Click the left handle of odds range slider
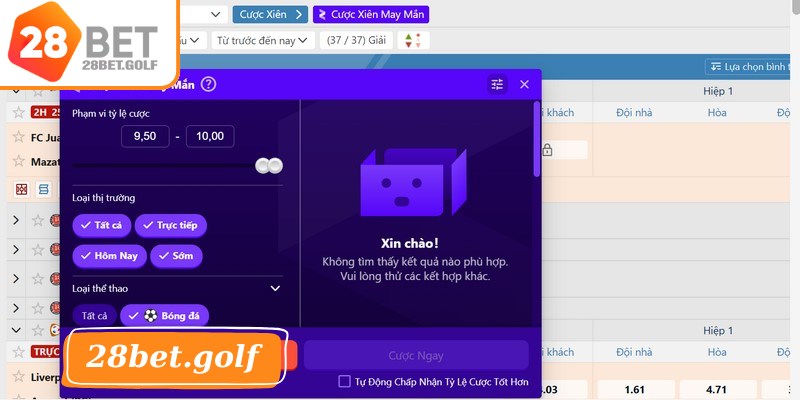This screenshot has width=800, height=400. click(263, 165)
